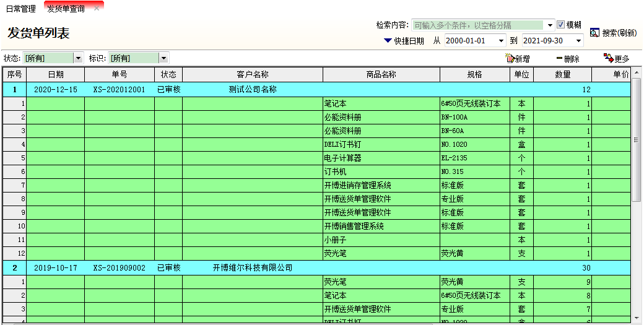Image resolution: width=644 pixels, height=325 pixels.
Task: Sort by the 序号 column header
Action: tap(15, 74)
